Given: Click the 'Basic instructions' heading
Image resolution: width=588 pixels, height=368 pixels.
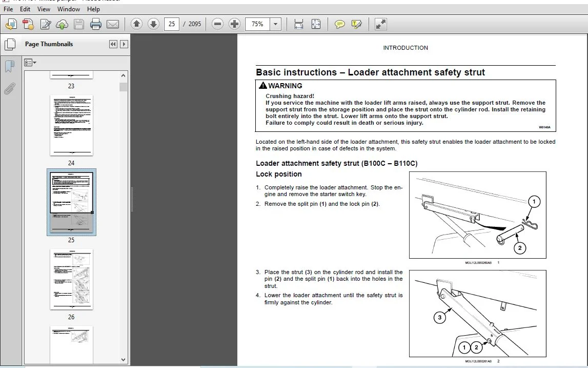Looking at the screenshot, I should 371,72.
